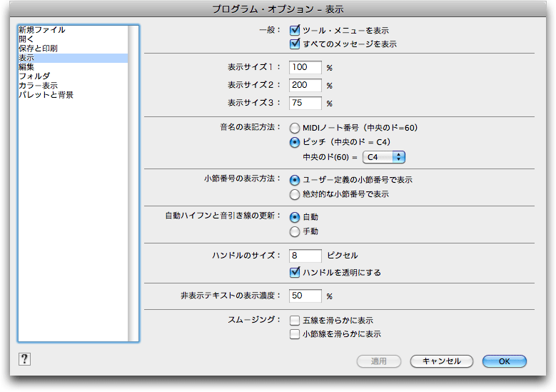Disable ハンドルを透明にする checkbox

point(295,273)
